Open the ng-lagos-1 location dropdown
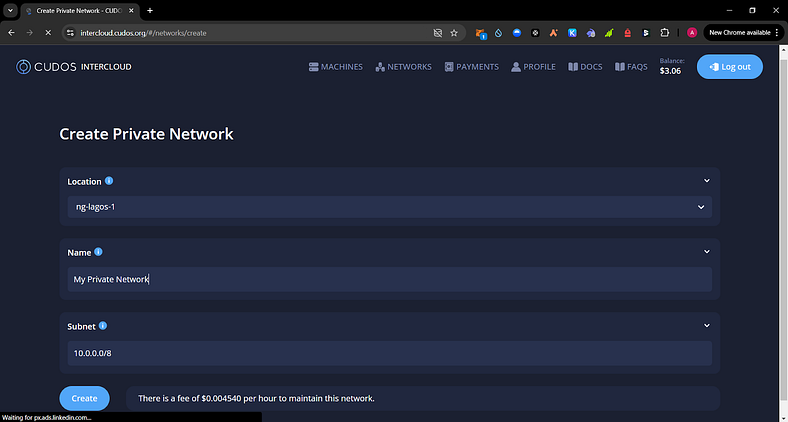 [x=389, y=207]
